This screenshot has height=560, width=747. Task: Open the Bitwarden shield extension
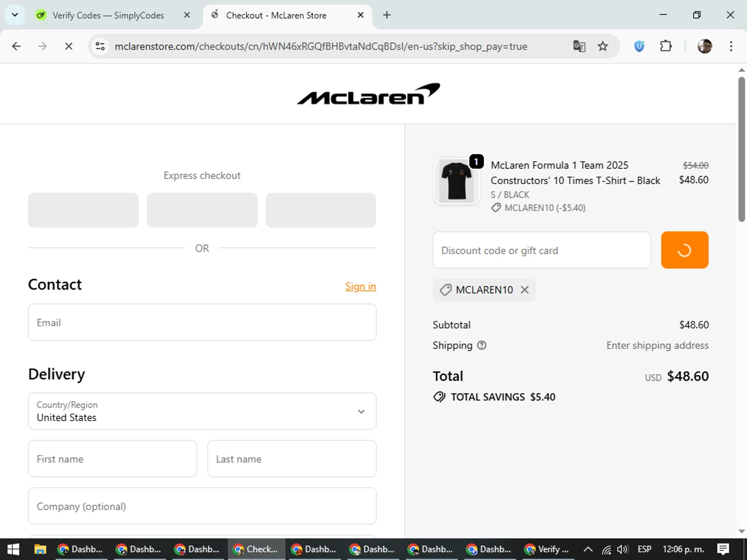639,46
